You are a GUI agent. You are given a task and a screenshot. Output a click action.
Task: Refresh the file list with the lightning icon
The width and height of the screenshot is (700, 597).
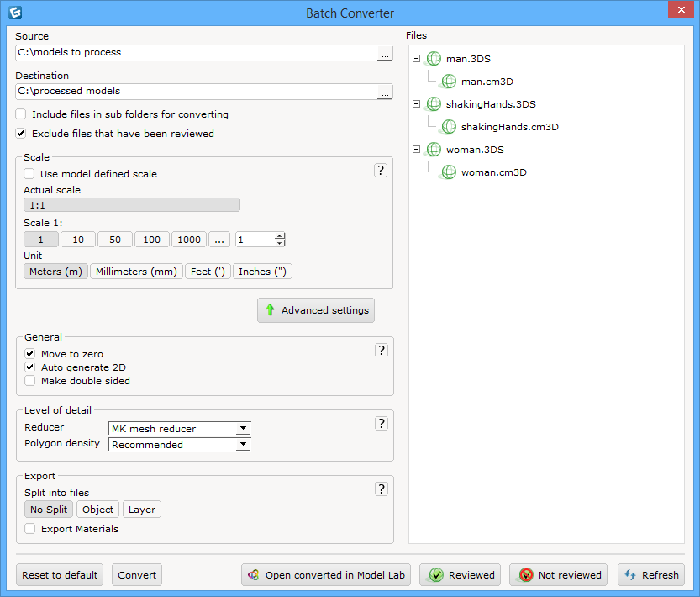[650, 574]
